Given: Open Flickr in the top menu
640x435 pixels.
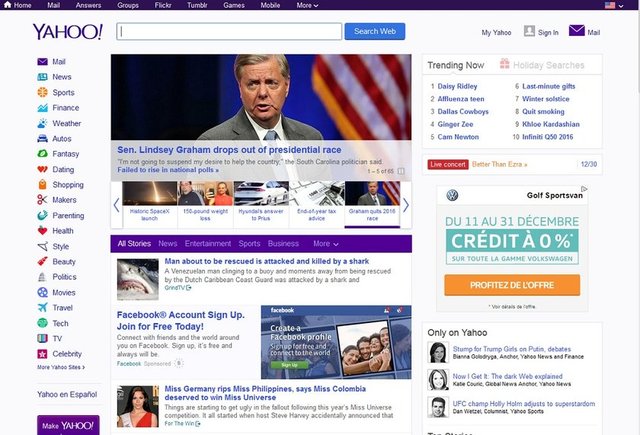Looking at the screenshot, I should pos(163,5).
